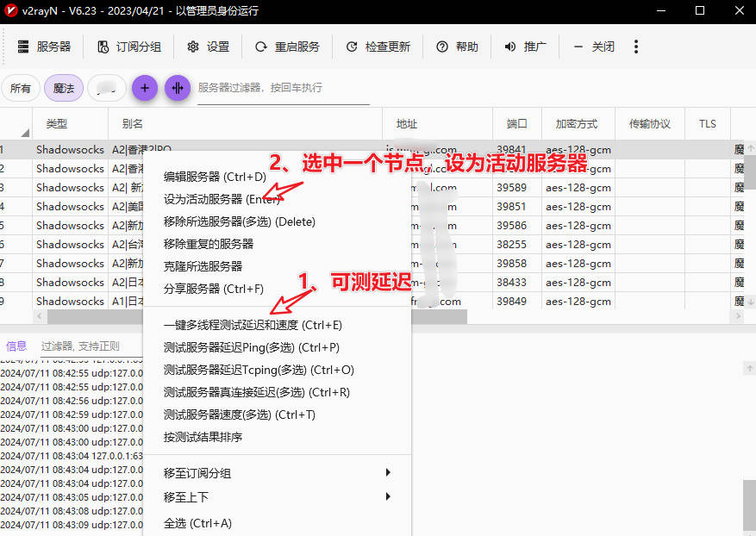Choose 设为活动服务器 (Enter) menu entry
The width and height of the screenshot is (756, 536).
(x=278, y=199)
